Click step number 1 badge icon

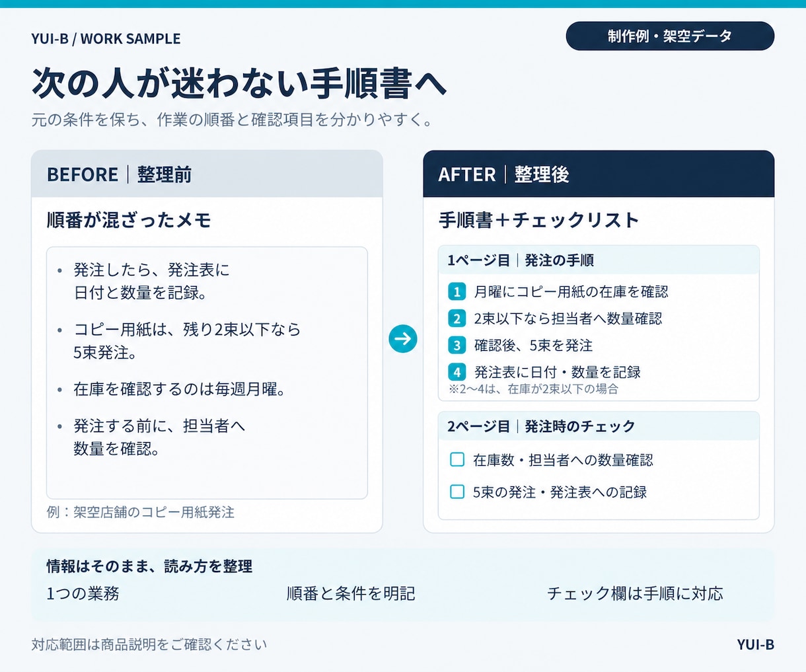[457, 291]
